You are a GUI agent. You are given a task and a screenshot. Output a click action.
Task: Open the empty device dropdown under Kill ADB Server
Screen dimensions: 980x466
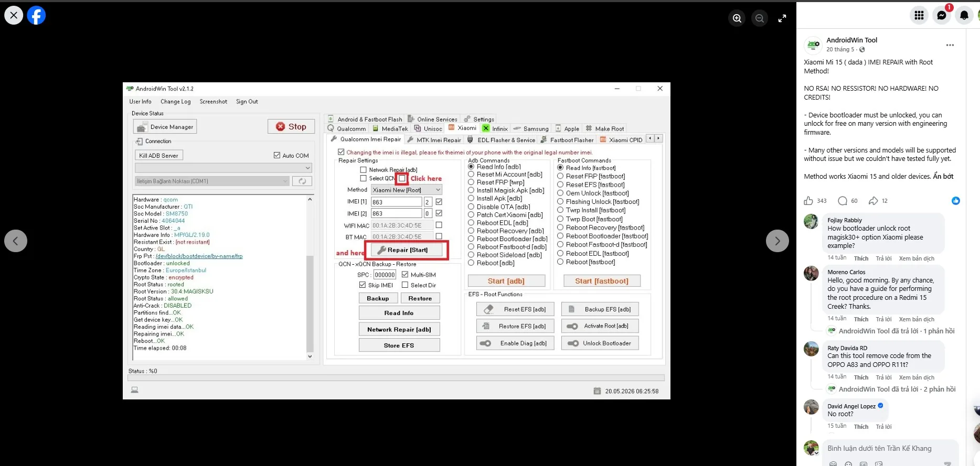click(223, 168)
